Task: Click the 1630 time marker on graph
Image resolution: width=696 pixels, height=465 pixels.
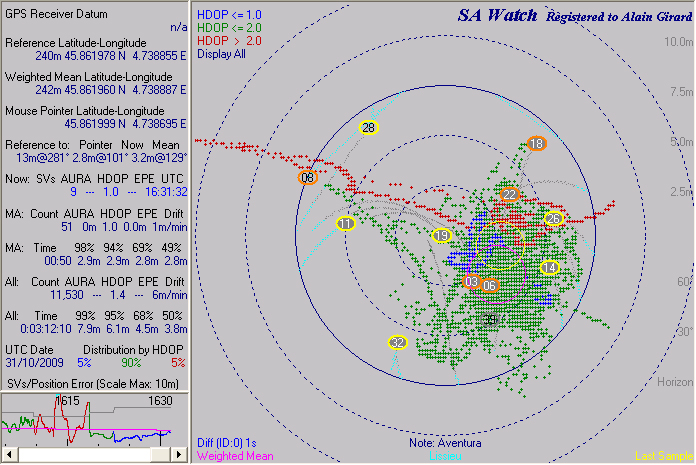Action: tap(160, 401)
